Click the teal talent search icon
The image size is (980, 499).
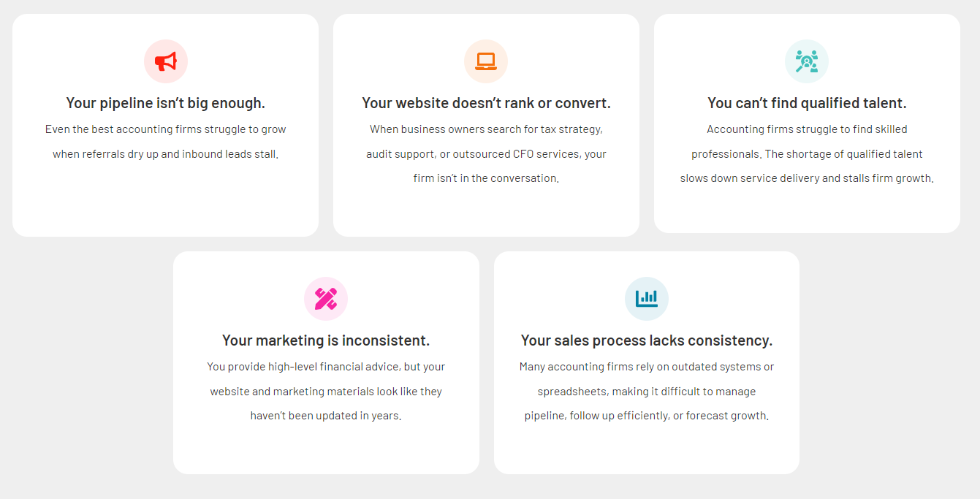pos(807,61)
